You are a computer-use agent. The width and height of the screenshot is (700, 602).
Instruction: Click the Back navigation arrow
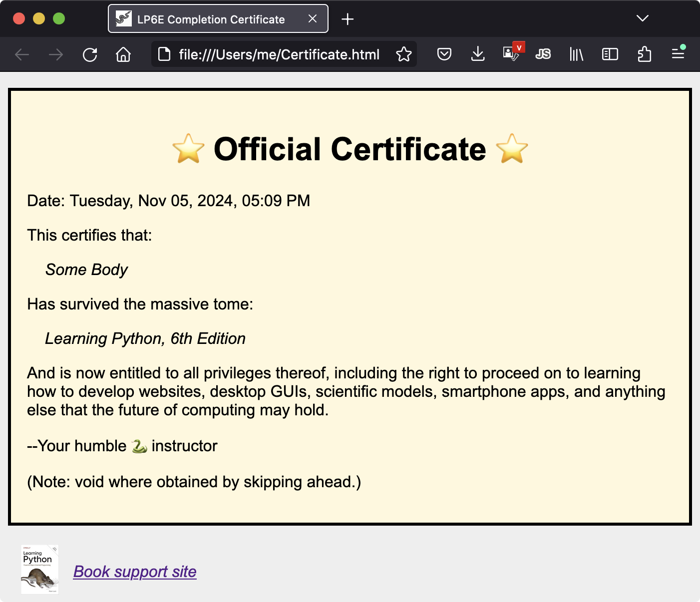[x=22, y=54]
